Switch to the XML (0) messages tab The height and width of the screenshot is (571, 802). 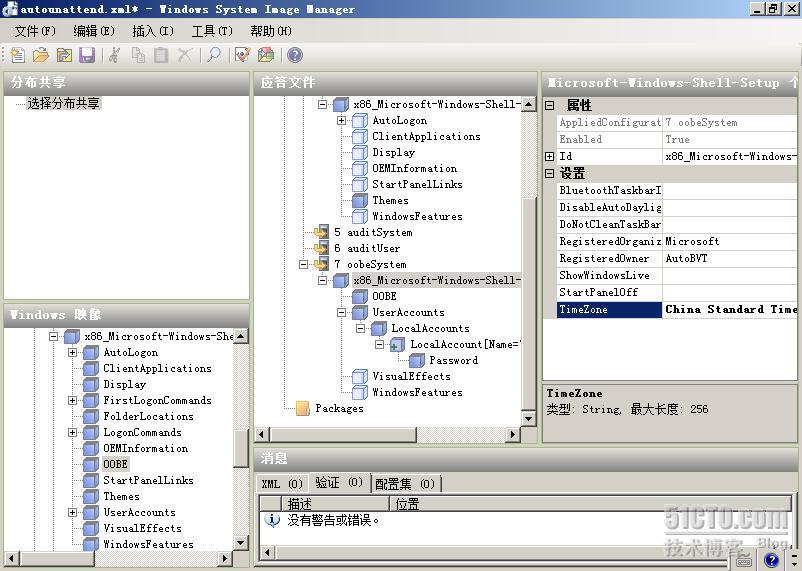[282, 484]
